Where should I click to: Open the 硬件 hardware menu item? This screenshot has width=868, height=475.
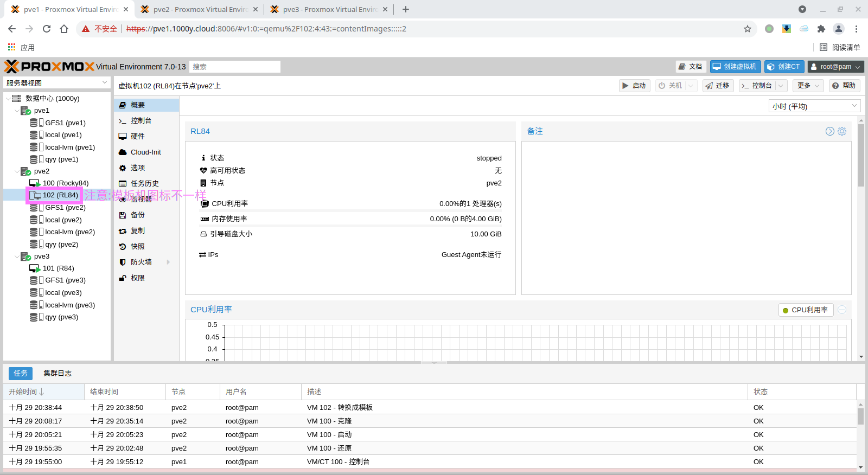pos(138,137)
